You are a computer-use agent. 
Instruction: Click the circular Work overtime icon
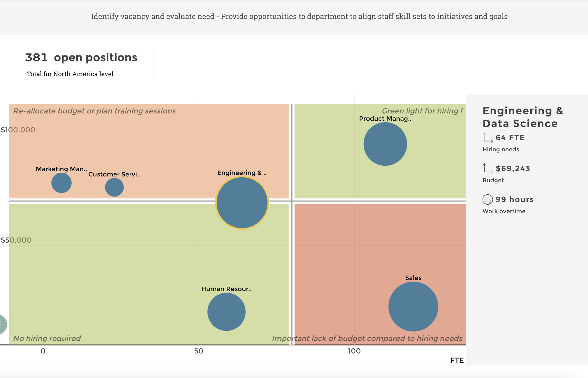click(487, 199)
